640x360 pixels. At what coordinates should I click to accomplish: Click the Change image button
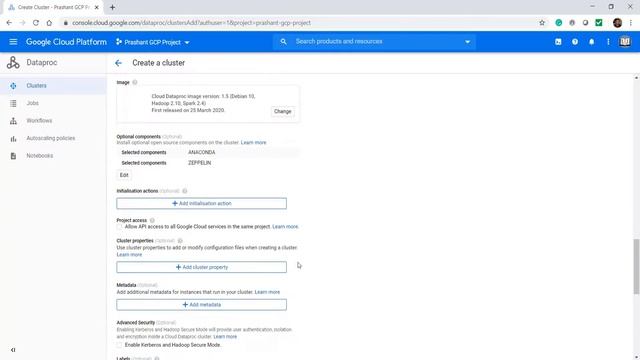[282, 111]
